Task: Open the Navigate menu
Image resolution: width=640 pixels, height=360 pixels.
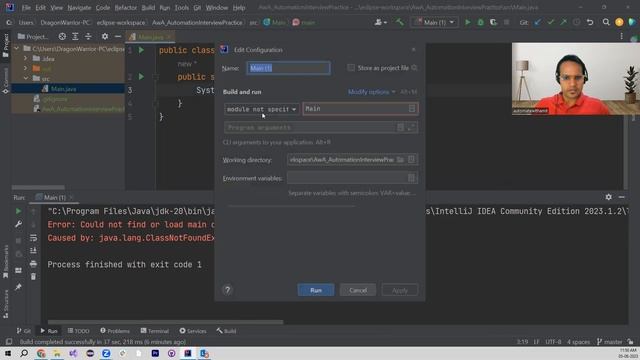Action: (x=79, y=8)
